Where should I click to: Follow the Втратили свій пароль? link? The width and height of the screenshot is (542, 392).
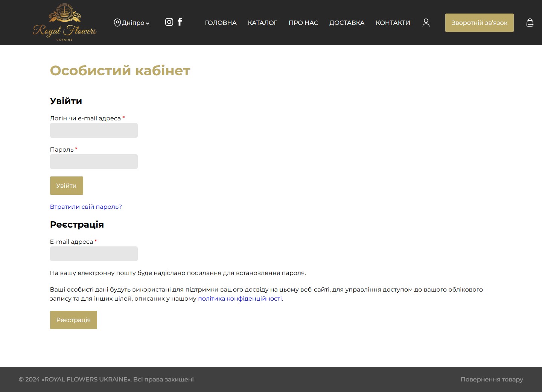(x=86, y=207)
